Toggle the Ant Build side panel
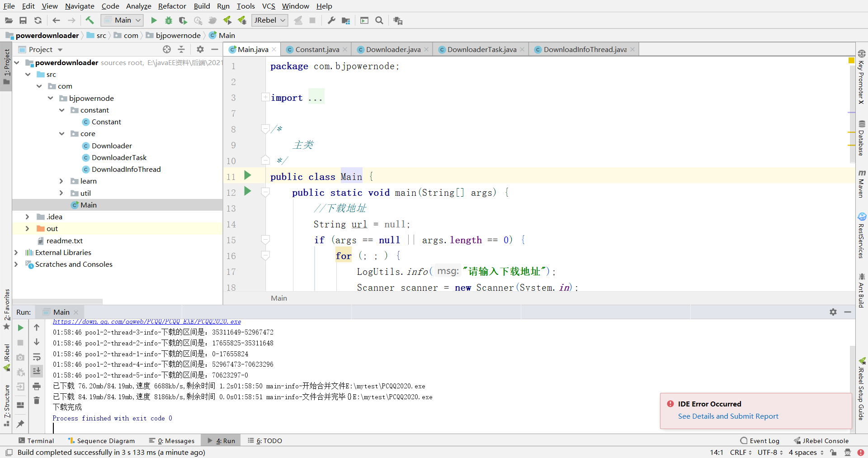 click(861, 290)
